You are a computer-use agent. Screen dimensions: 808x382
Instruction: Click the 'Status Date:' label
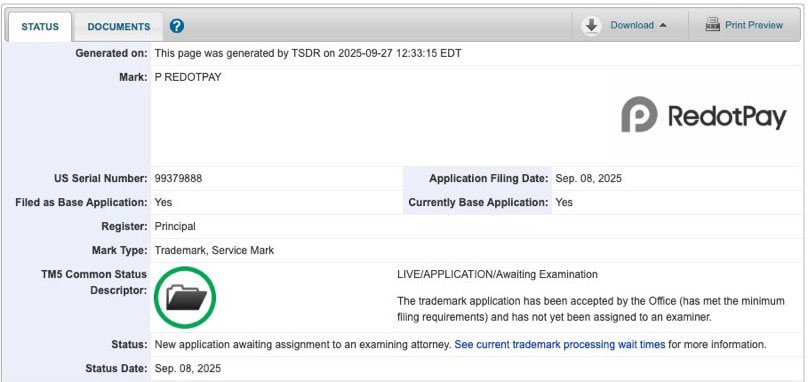[116, 369]
